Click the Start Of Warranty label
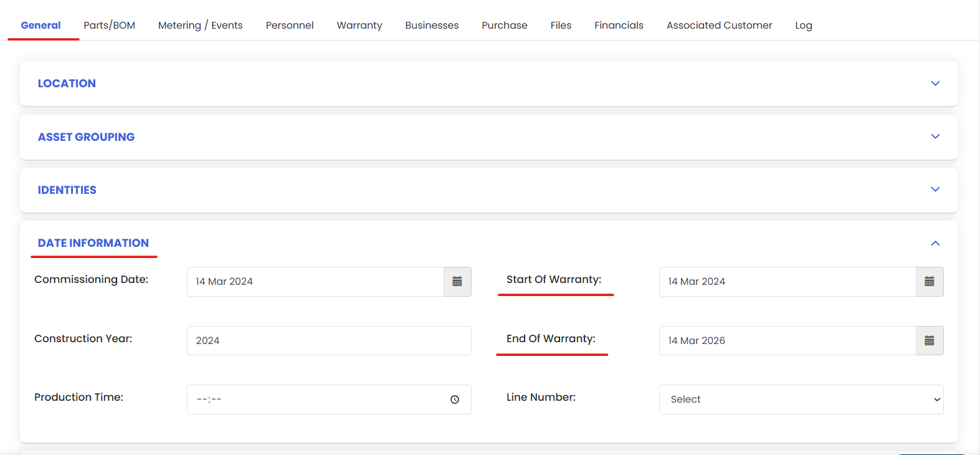 click(x=554, y=279)
